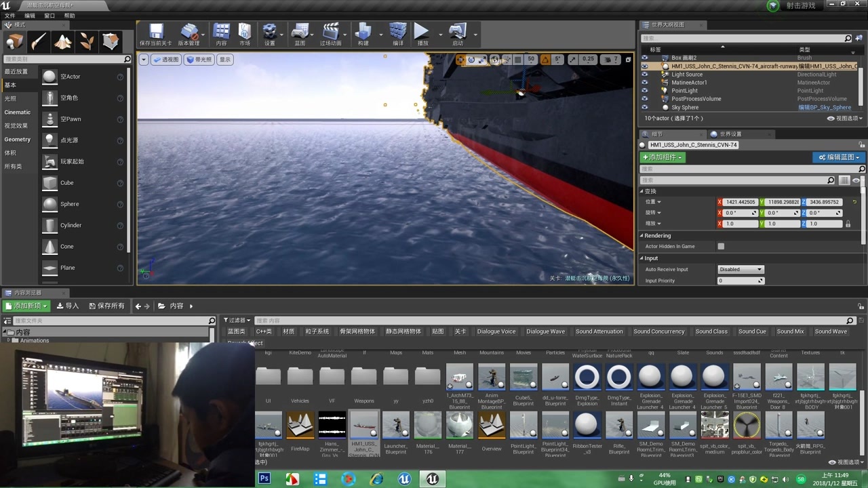This screenshot has height=488, width=868.
Task: Open the camera speed setting in viewport
Action: [x=610, y=60]
